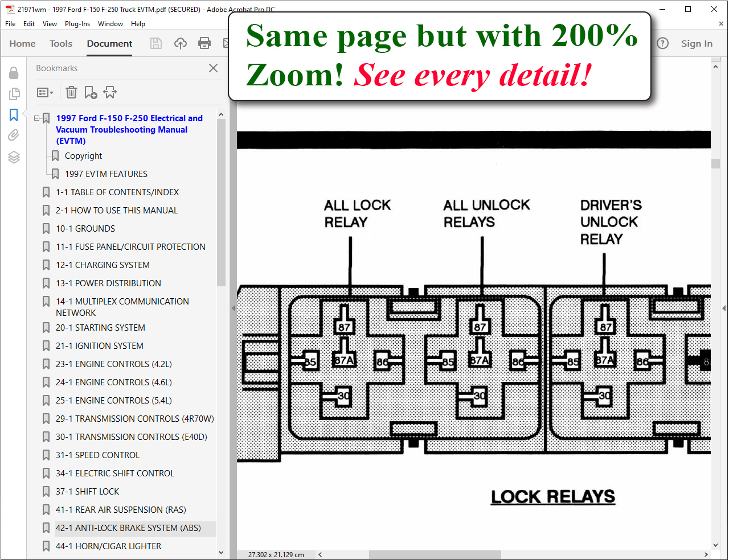Open the View menu

click(50, 24)
